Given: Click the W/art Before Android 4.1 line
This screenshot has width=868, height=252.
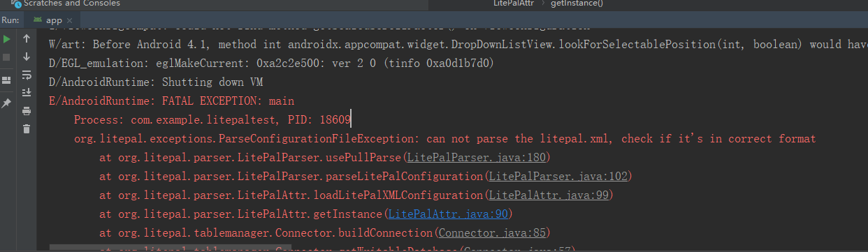Looking at the screenshot, I should (x=458, y=44).
